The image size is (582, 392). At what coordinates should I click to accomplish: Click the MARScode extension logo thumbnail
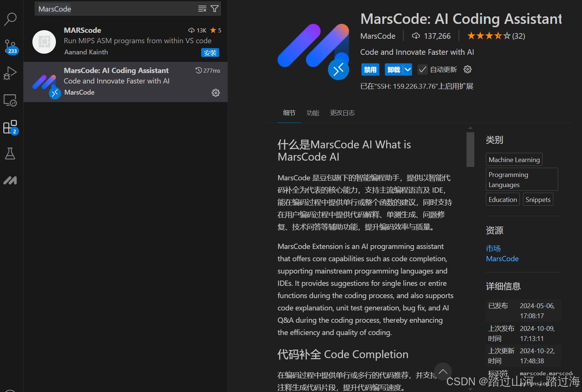point(44,42)
